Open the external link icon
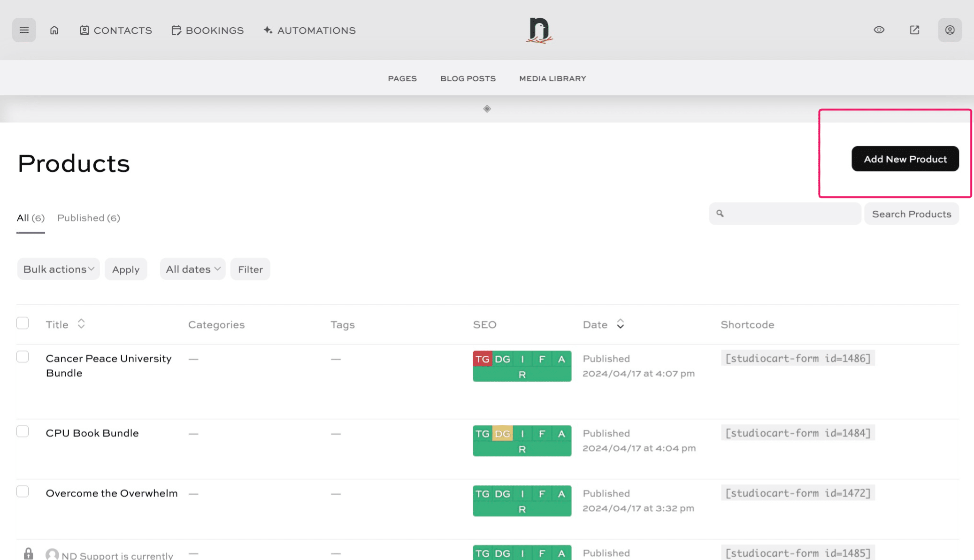 914,30
